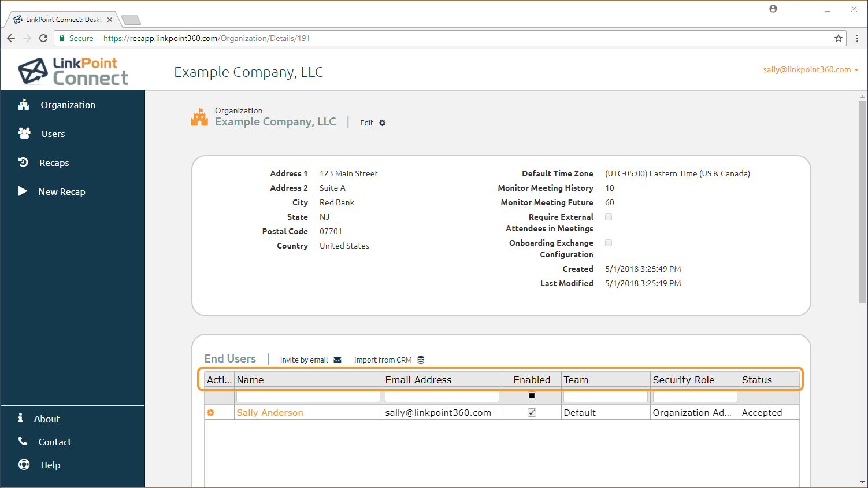Viewport: 868px width, 488px height.
Task: Open the Help link in the sidebar
Action: [50, 465]
